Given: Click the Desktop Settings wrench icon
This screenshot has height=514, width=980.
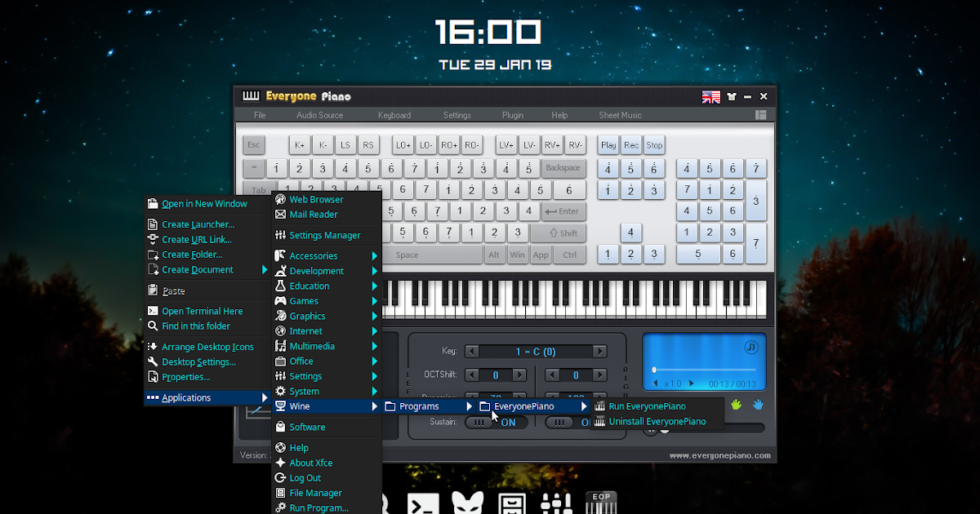Looking at the screenshot, I should (153, 361).
